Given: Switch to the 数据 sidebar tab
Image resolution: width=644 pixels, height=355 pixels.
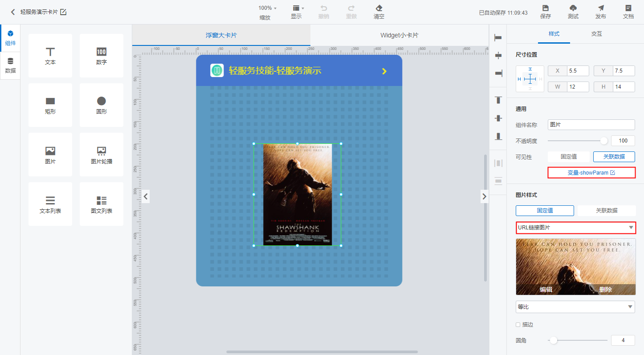Looking at the screenshot, I should pyautogui.click(x=10, y=65).
